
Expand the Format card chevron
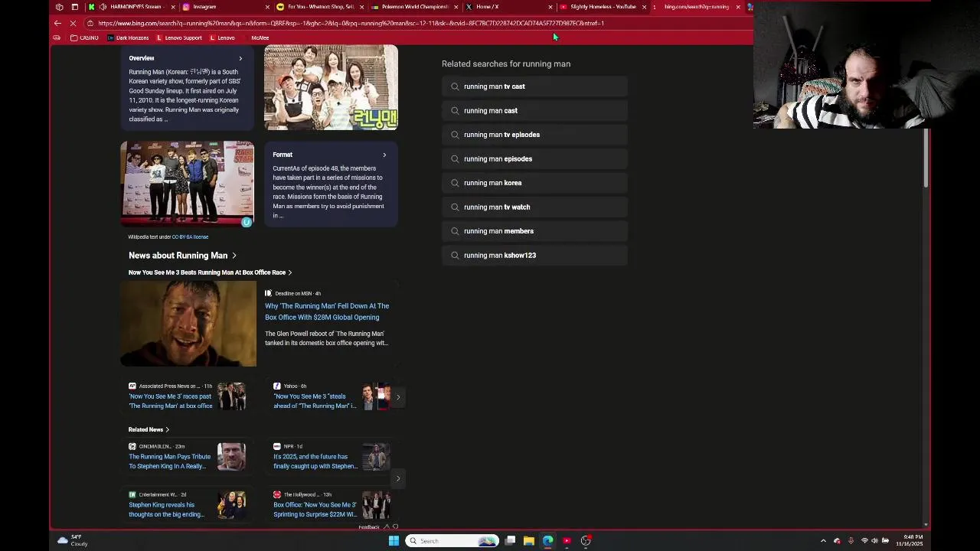(x=384, y=155)
